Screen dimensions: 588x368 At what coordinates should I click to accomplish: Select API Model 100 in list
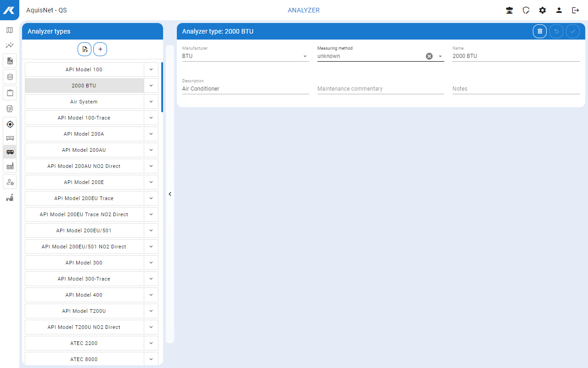pyautogui.click(x=84, y=69)
